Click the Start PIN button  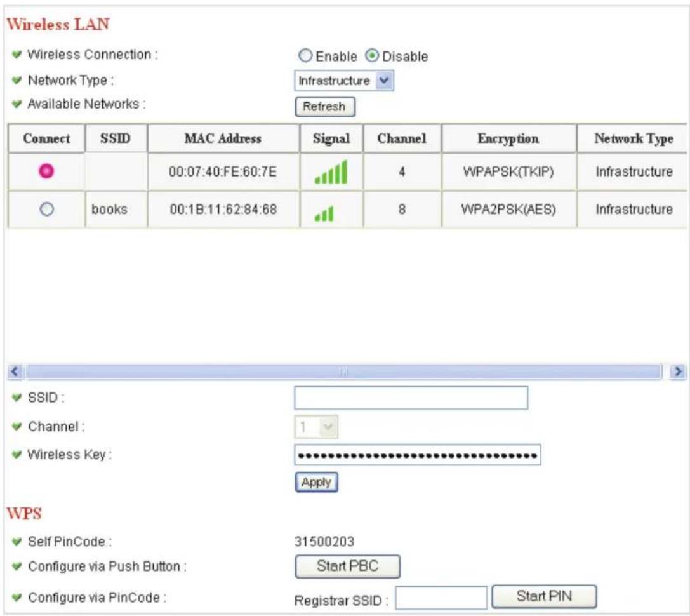[544, 596]
